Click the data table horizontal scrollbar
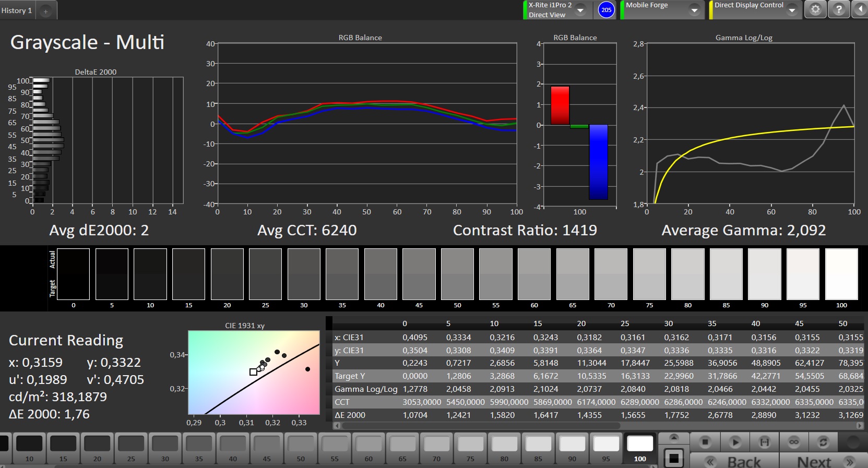 pyautogui.click(x=480, y=426)
